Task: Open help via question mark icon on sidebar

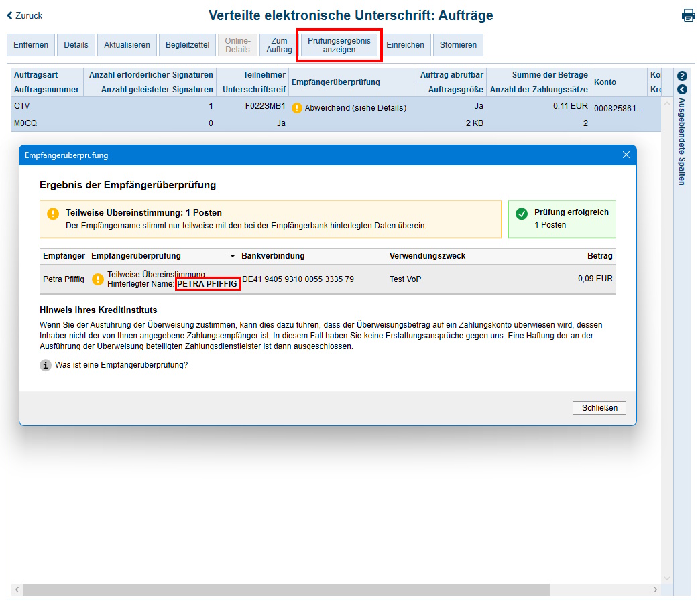Action: tap(682, 76)
